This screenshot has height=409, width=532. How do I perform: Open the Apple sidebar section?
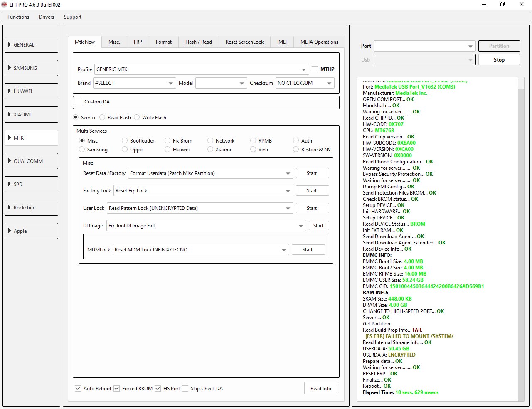point(31,231)
